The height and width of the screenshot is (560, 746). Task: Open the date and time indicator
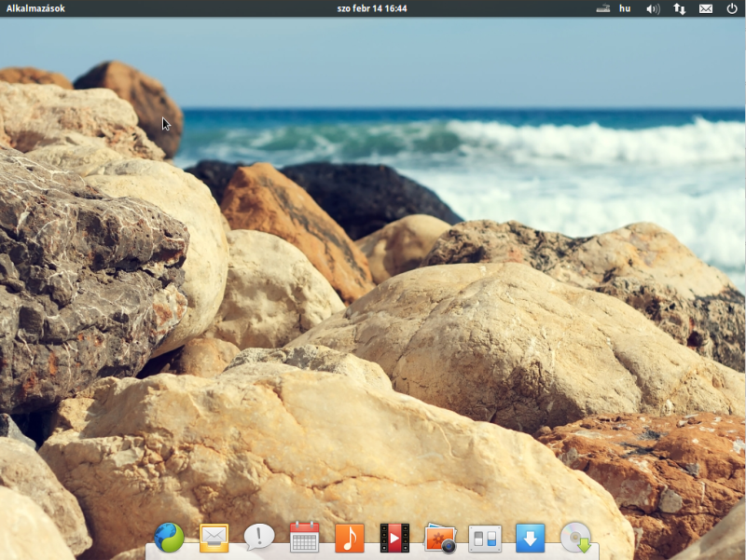click(372, 8)
